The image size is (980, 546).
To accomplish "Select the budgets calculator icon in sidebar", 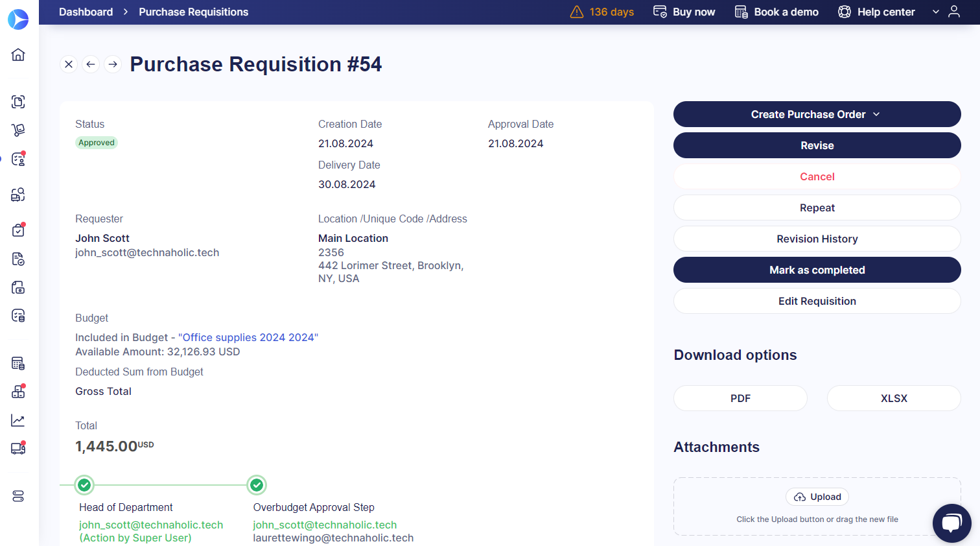I will point(17,362).
